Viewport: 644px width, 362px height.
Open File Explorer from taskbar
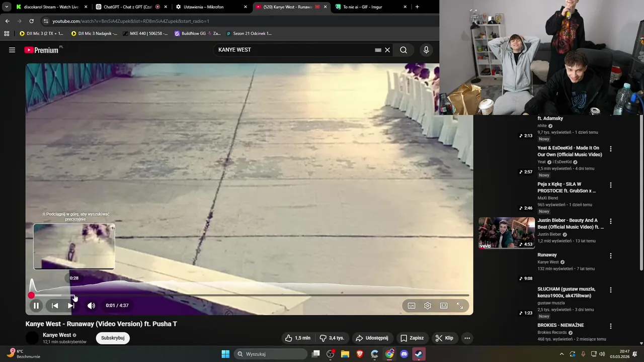tap(345, 354)
